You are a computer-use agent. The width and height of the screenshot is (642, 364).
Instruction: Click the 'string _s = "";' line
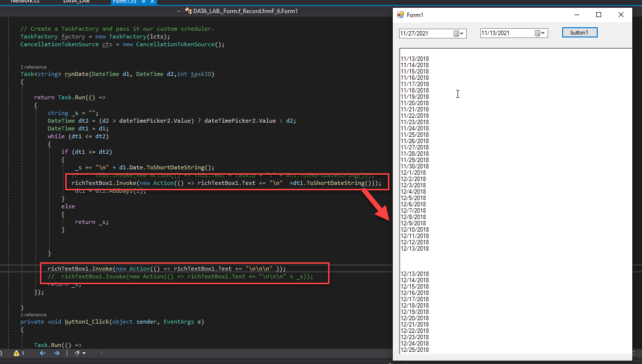[73, 113]
